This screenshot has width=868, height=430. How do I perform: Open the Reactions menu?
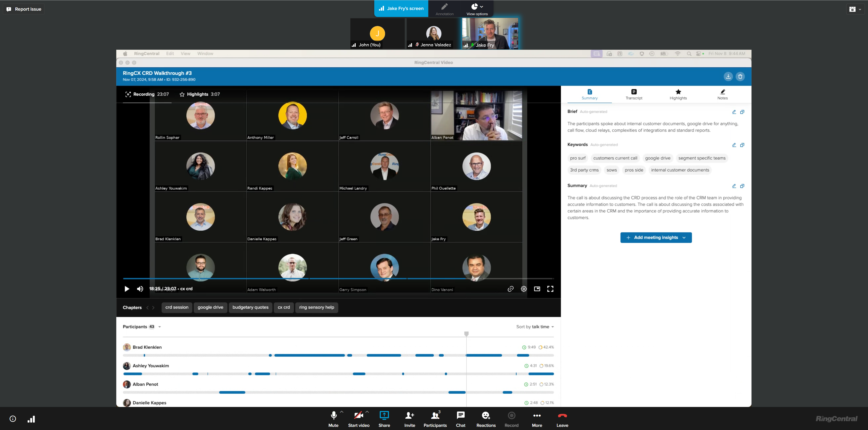[x=486, y=419]
